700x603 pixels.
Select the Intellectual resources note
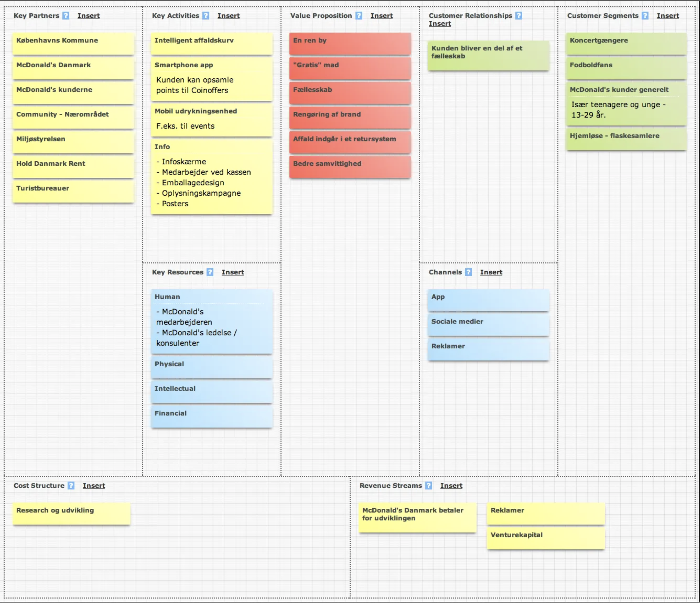(x=212, y=392)
